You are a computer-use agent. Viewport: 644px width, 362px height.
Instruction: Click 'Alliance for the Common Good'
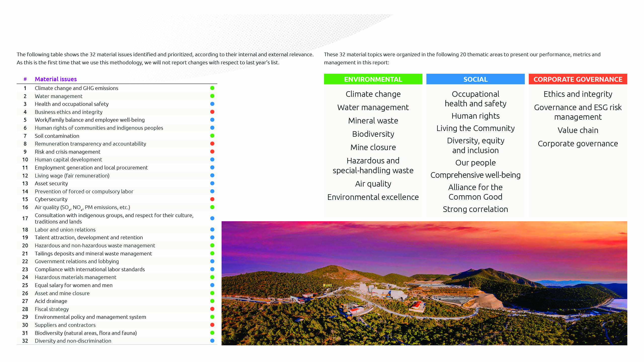tap(475, 192)
